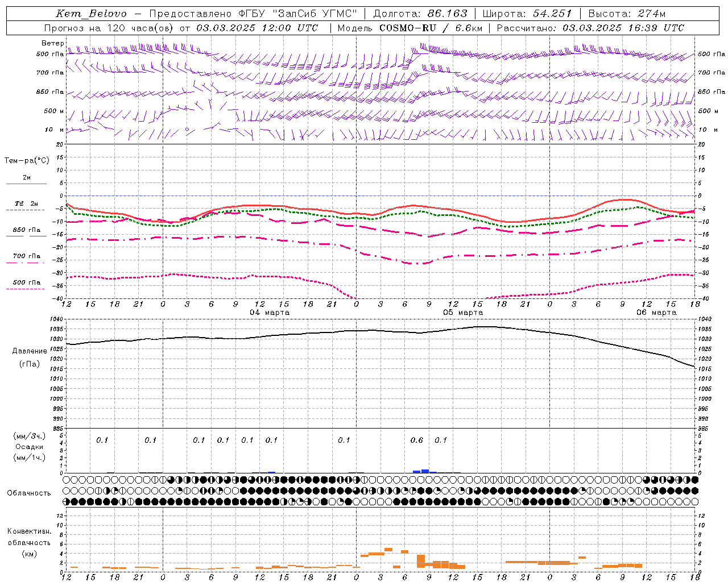Click the Прогноз на 120 часа(ов) text

pos(110,28)
